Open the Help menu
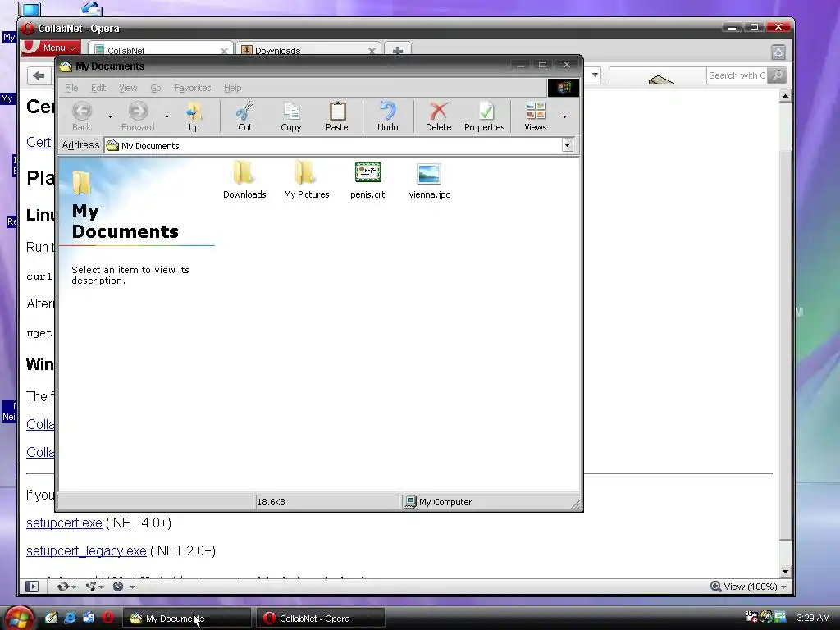Viewport: 840px width, 630px height. 232,88
